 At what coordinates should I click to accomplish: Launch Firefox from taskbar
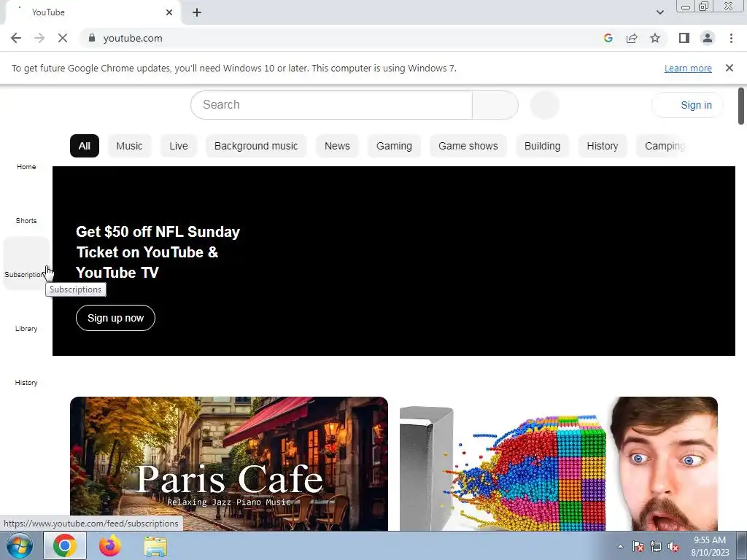[110, 545]
